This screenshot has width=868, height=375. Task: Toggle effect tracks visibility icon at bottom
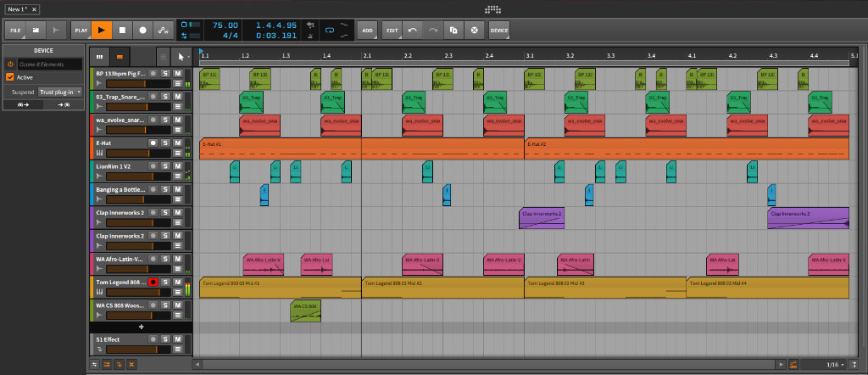[119, 365]
